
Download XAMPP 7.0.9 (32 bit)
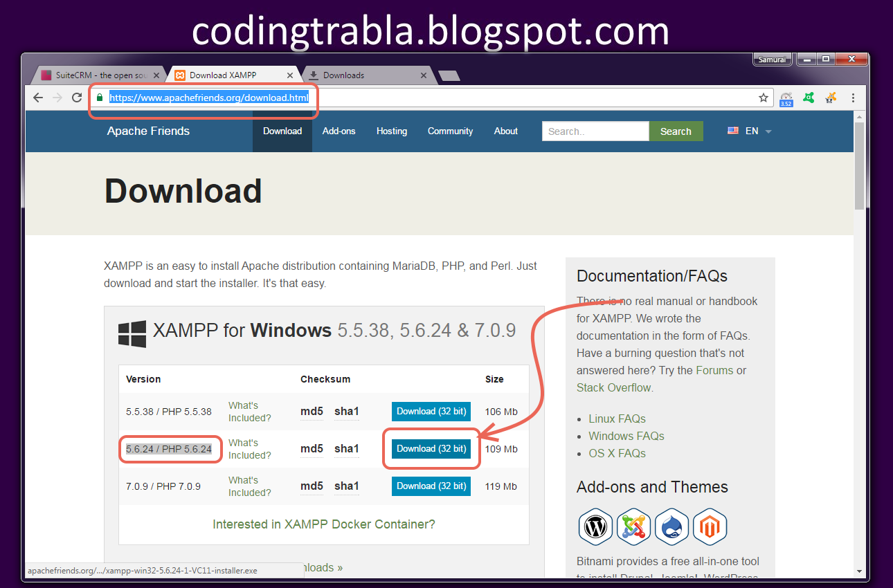pyautogui.click(x=431, y=486)
